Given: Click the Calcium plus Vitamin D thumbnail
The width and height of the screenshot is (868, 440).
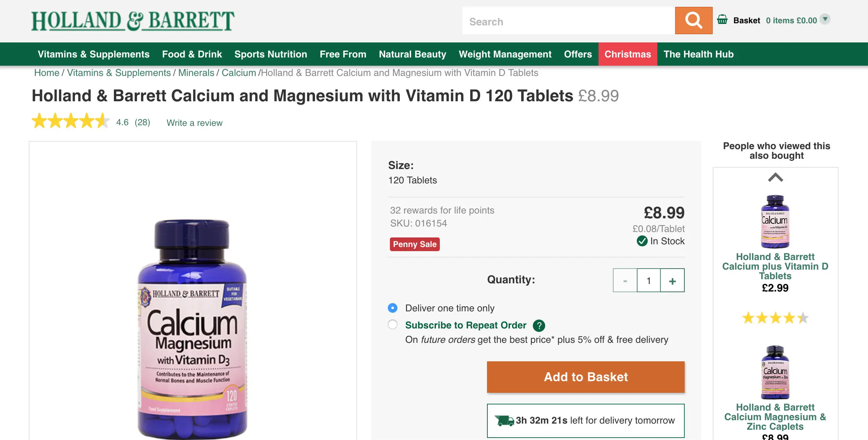Looking at the screenshot, I should point(775,221).
